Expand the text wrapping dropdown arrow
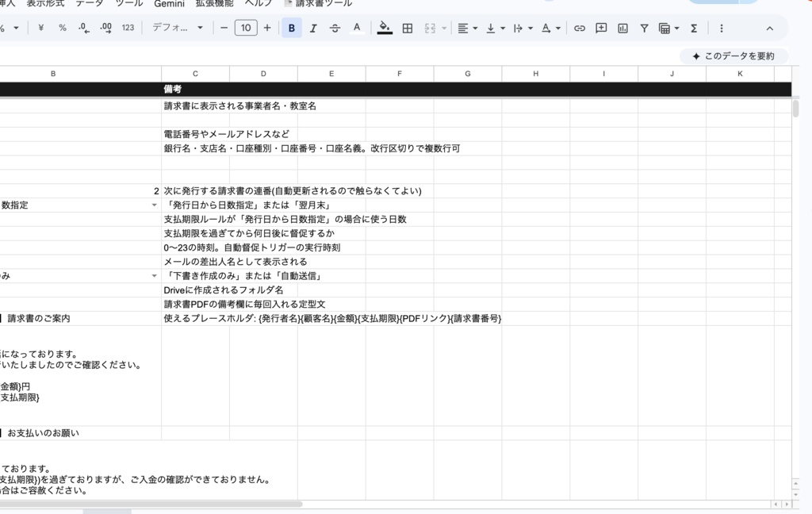 (x=530, y=28)
